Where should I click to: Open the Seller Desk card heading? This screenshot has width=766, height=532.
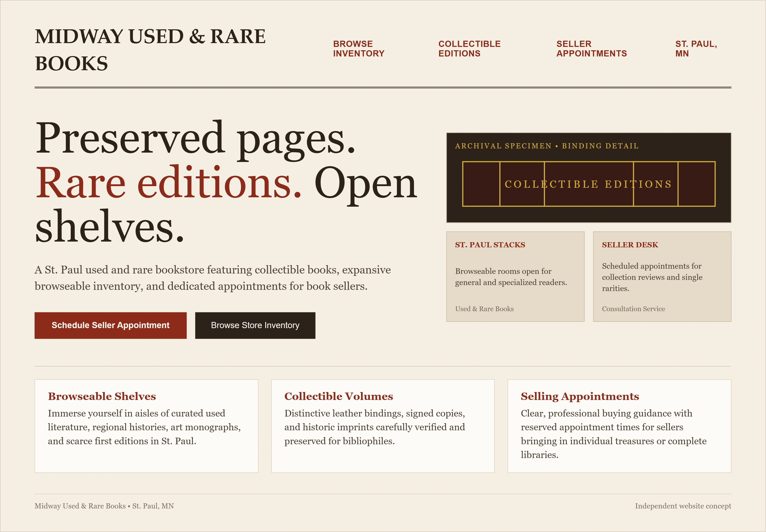click(x=630, y=245)
